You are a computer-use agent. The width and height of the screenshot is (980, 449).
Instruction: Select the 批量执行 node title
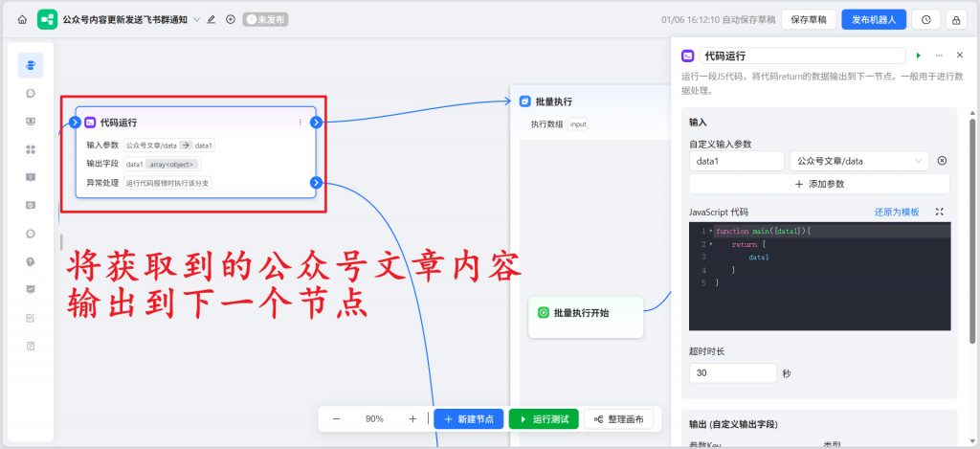554,101
